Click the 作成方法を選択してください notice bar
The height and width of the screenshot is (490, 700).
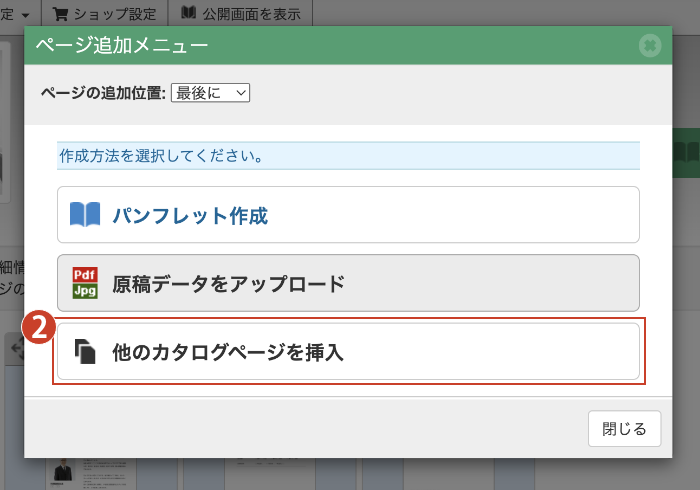point(348,156)
